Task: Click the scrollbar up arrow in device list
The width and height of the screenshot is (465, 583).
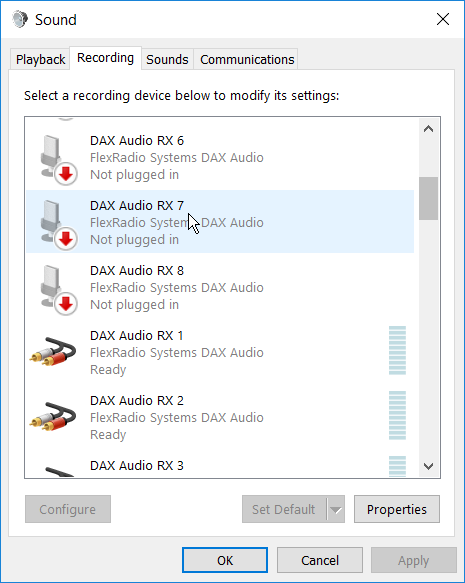Action: [x=429, y=129]
